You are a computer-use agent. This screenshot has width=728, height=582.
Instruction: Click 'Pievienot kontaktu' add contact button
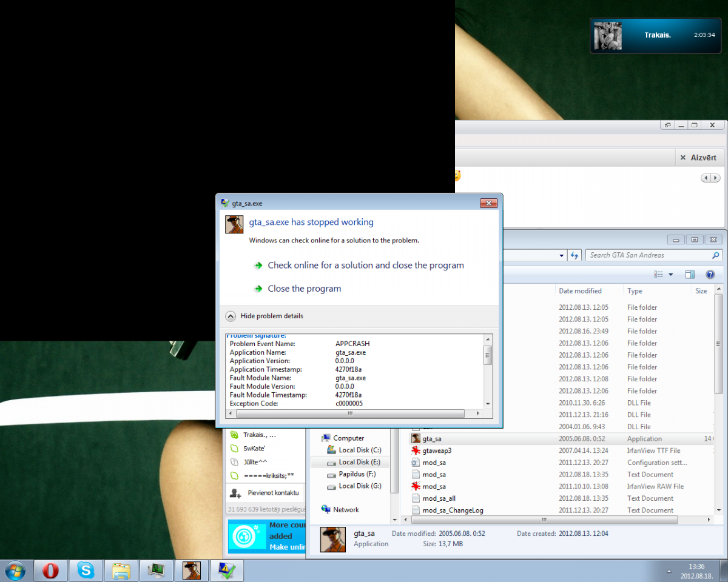[265, 493]
